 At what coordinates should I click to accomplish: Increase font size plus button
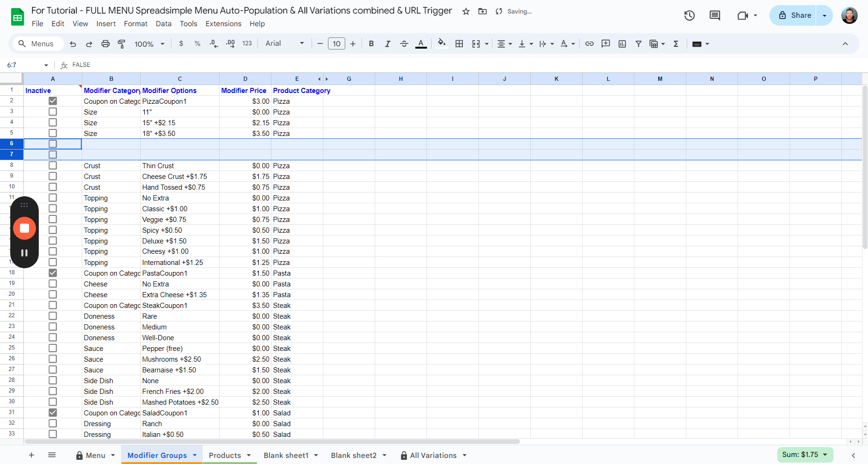tap(353, 44)
